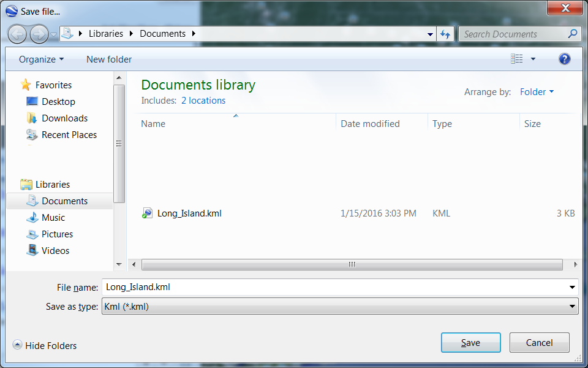The image size is (588, 368).
Task: Click the Back navigation arrow button
Action: click(18, 34)
